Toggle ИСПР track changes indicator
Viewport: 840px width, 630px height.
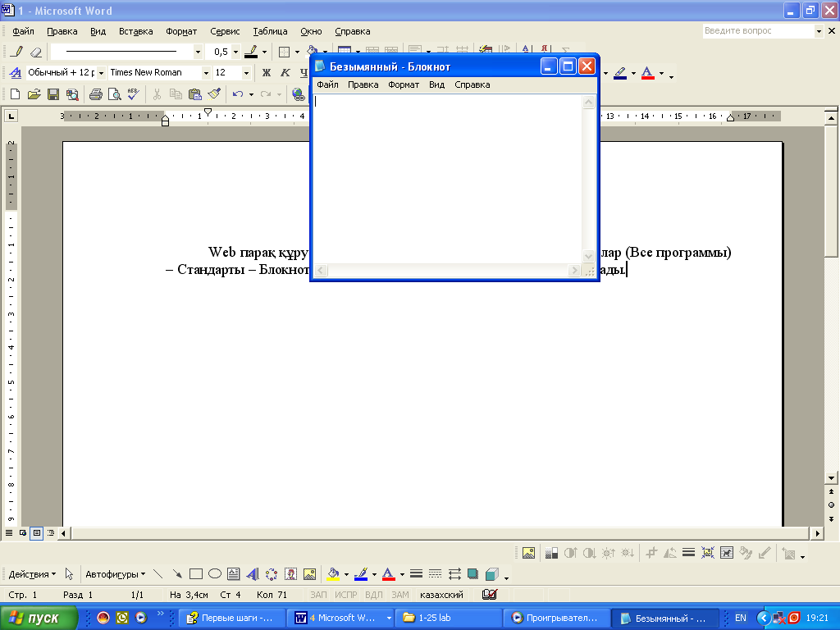coord(346,595)
